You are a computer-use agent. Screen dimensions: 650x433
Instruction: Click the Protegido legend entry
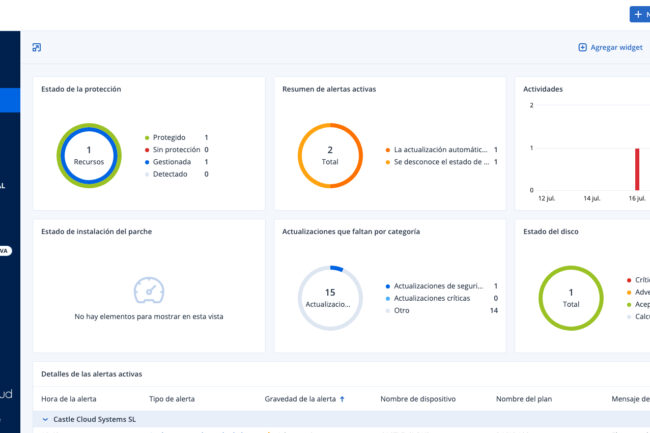pyautogui.click(x=177, y=137)
